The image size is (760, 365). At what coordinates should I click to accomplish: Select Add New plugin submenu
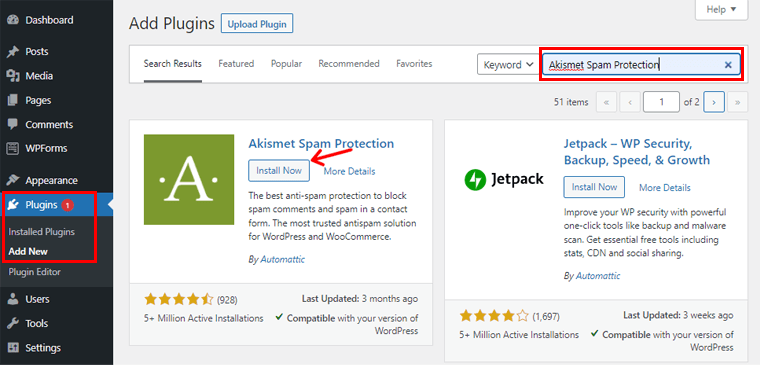point(28,252)
